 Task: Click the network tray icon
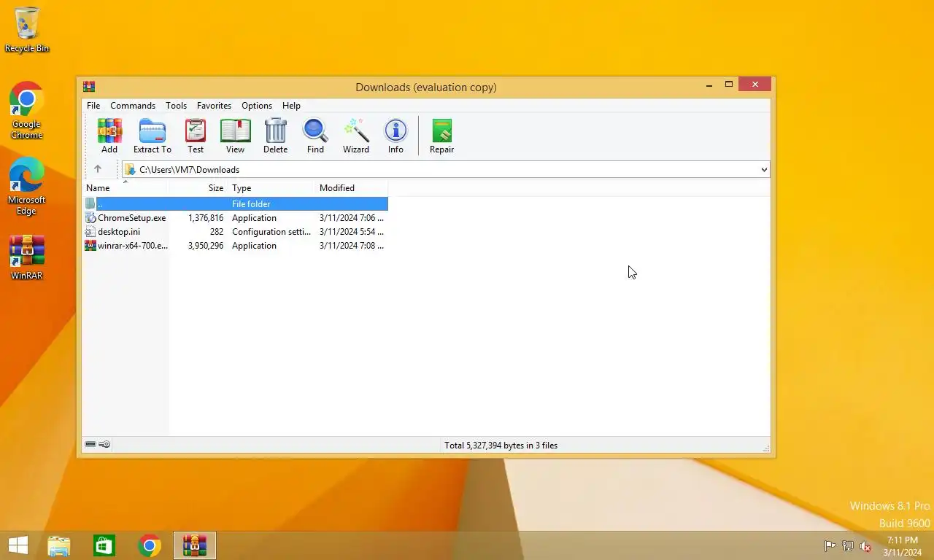coord(848,545)
